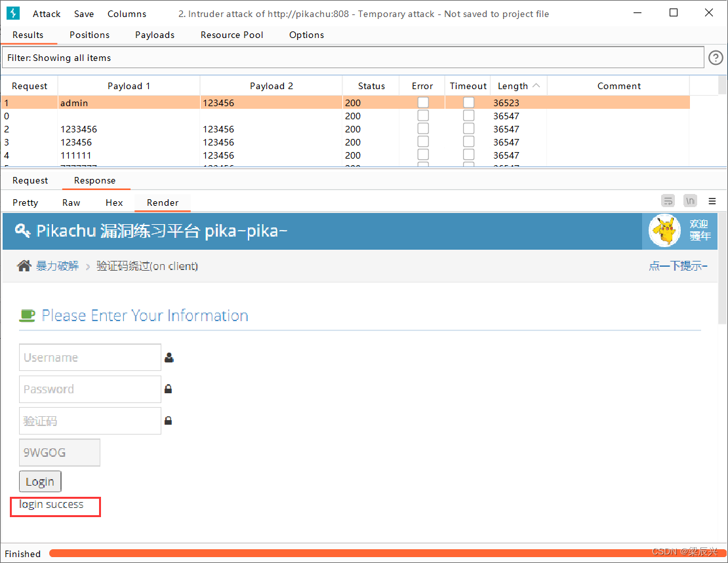728x563 pixels.
Task: Select the request 0 baseline row
Action: pos(346,115)
